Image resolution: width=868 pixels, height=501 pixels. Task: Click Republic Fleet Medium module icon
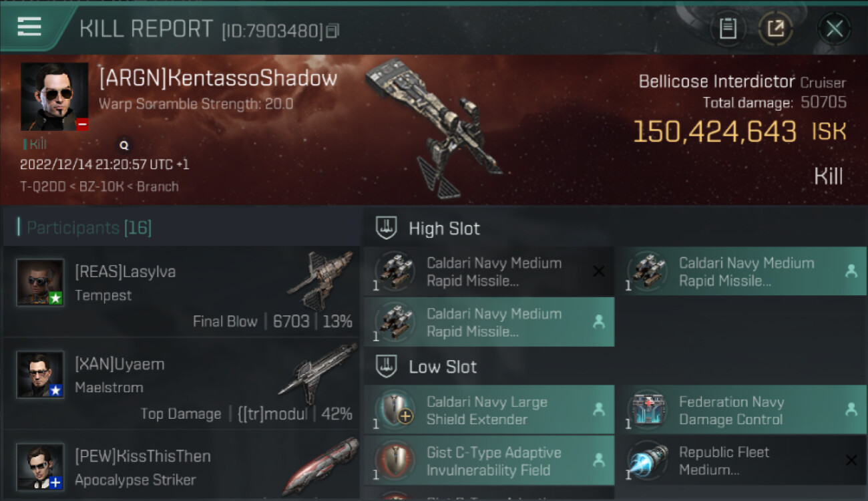[648, 460]
